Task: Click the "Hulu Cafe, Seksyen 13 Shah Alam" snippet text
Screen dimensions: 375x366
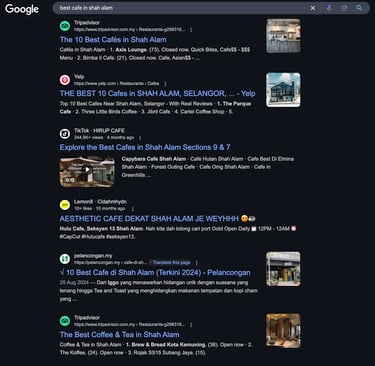Action: point(101,229)
